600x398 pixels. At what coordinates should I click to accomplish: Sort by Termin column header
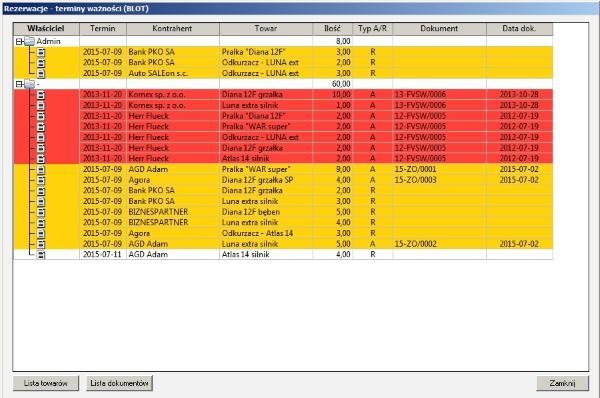coord(103,29)
